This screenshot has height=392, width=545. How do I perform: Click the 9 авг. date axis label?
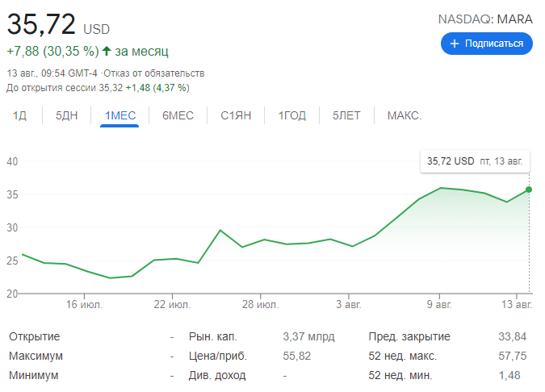click(x=439, y=305)
